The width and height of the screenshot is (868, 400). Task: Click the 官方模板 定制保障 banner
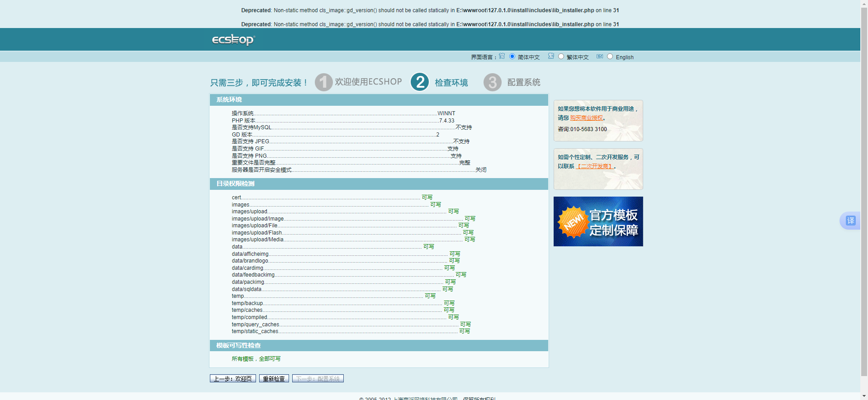tap(598, 221)
